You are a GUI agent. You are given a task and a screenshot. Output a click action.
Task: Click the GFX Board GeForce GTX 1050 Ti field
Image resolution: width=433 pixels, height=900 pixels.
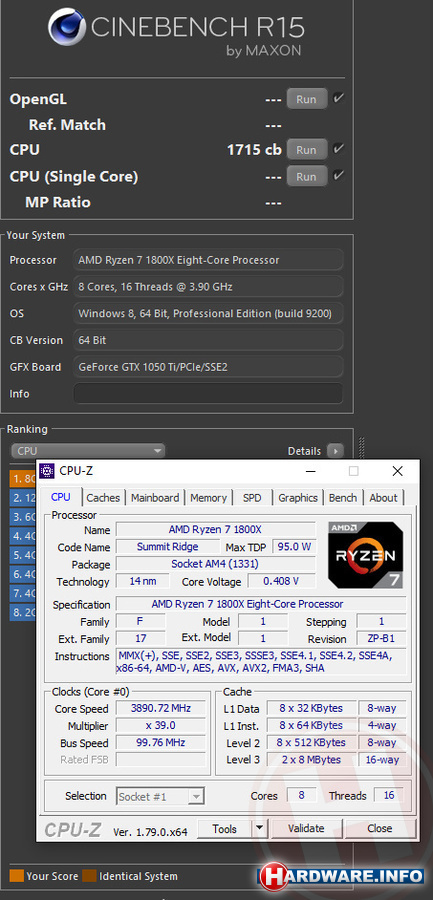pyautogui.click(x=208, y=367)
